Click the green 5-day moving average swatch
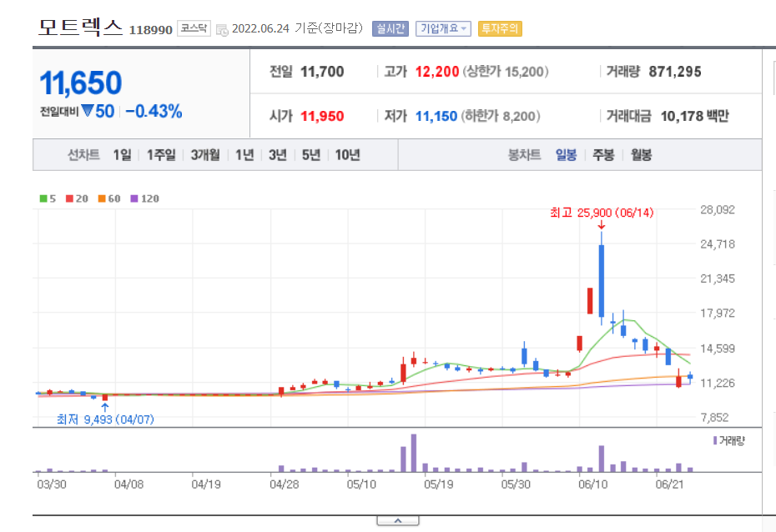776x532 pixels. point(43,198)
